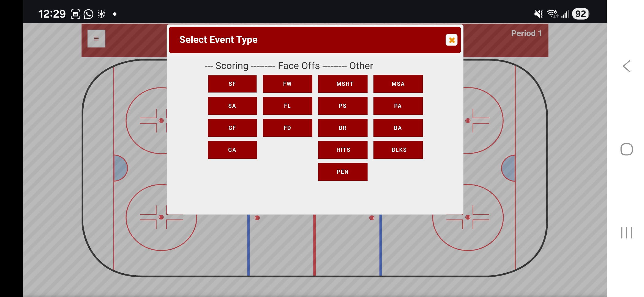The height and width of the screenshot is (297, 644).
Task: Tap the Wi-Fi status icon
Action: (x=552, y=13)
